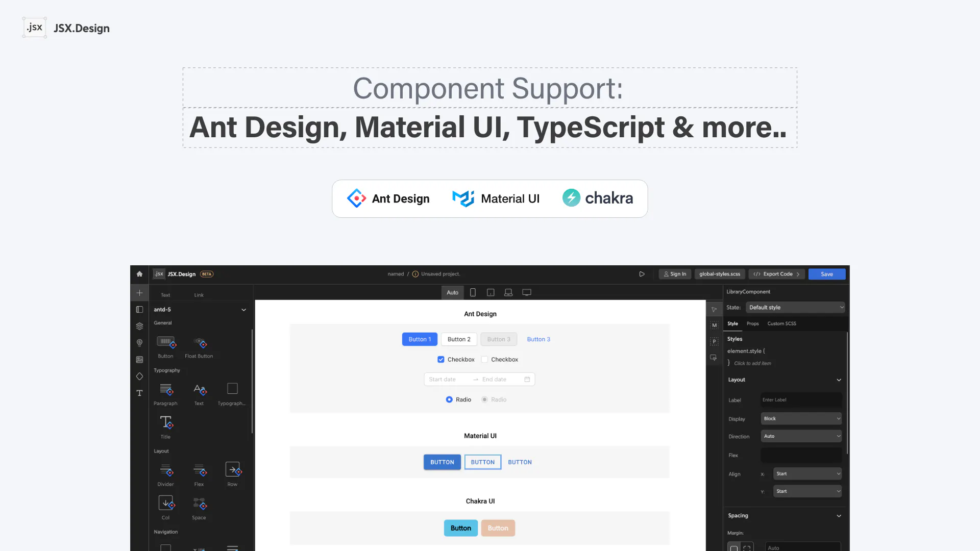
Task: Switch to desktop monitor viewport icon
Action: (527, 292)
